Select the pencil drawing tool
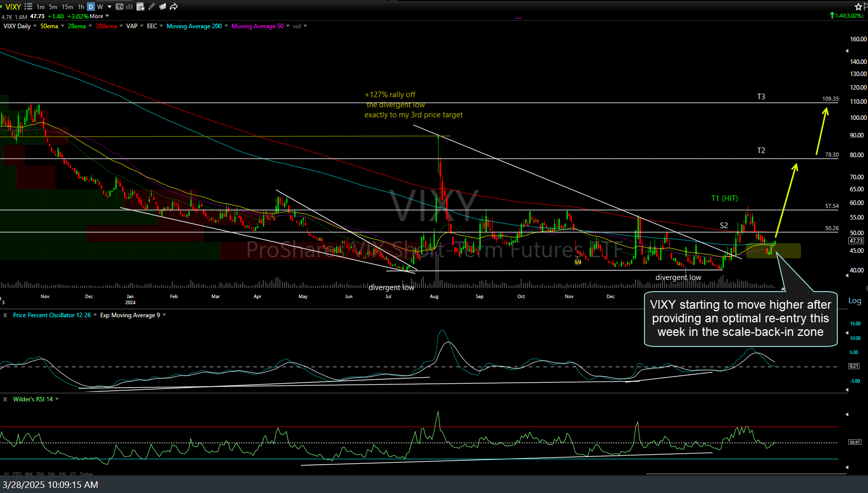 click(152, 7)
